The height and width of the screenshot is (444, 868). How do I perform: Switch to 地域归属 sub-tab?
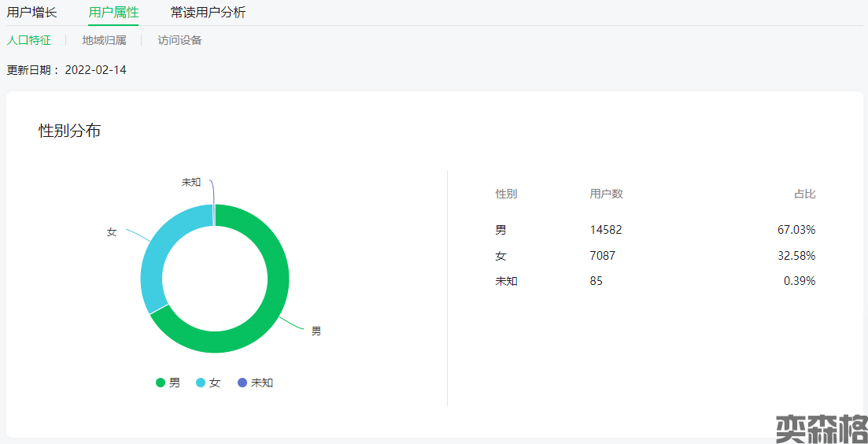pos(104,40)
